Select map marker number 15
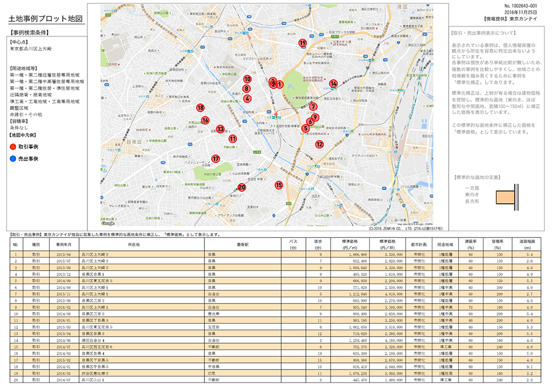Viewport: 554px width, 392px height. [x=279, y=185]
